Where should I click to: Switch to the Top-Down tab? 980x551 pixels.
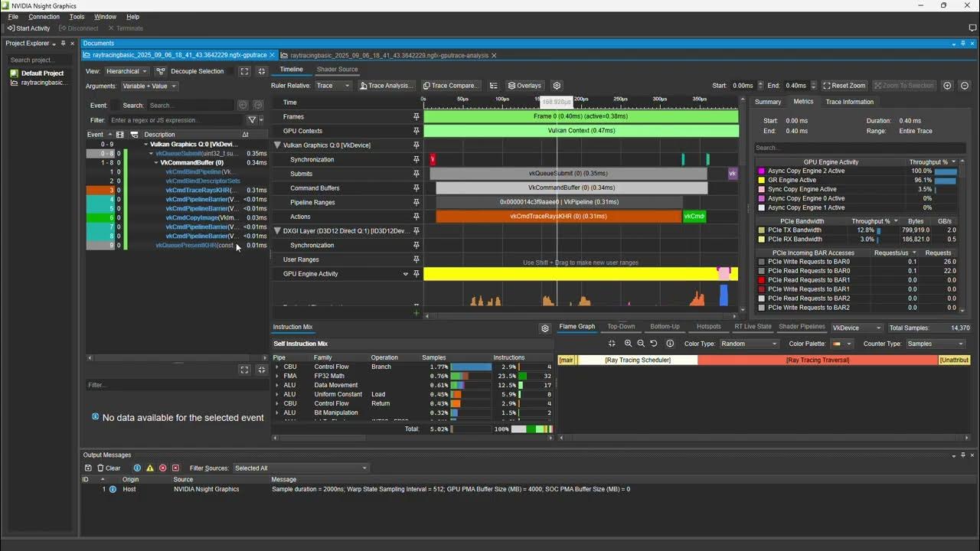(x=621, y=327)
